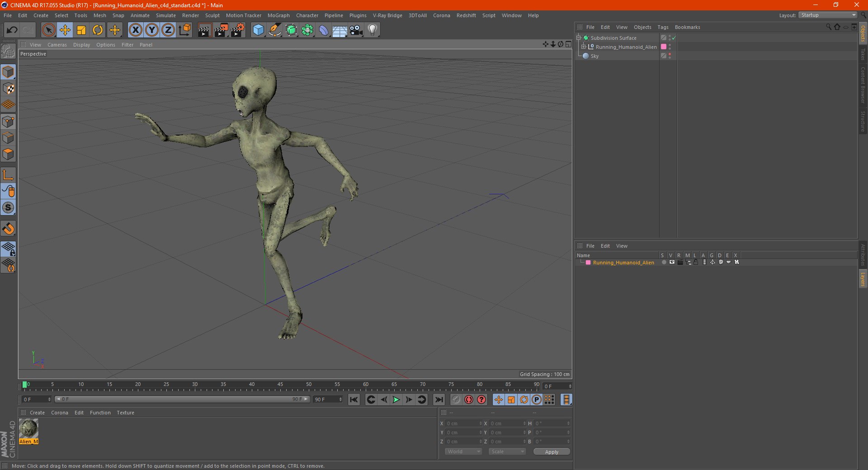
Task: Open the Layers side tab
Action: (x=863, y=279)
